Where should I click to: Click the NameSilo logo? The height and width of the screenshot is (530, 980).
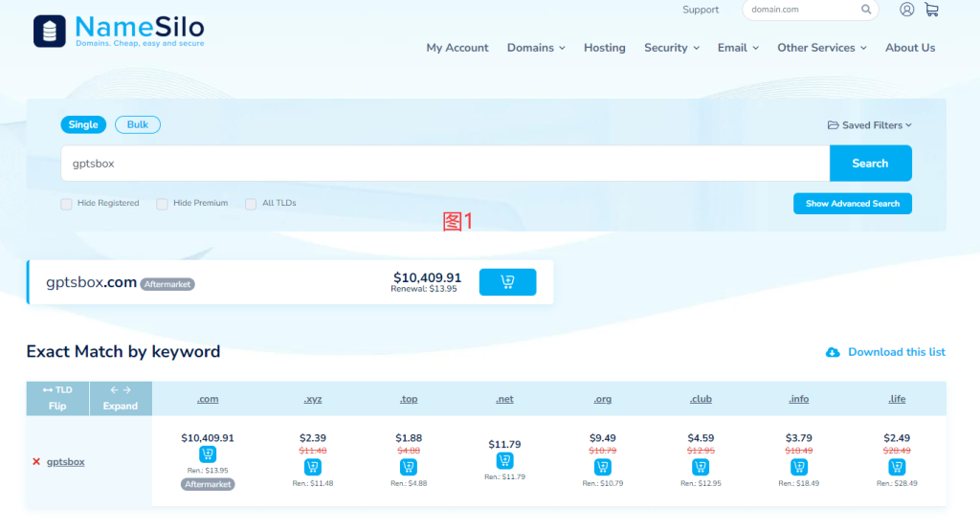pyautogui.click(x=119, y=31)
